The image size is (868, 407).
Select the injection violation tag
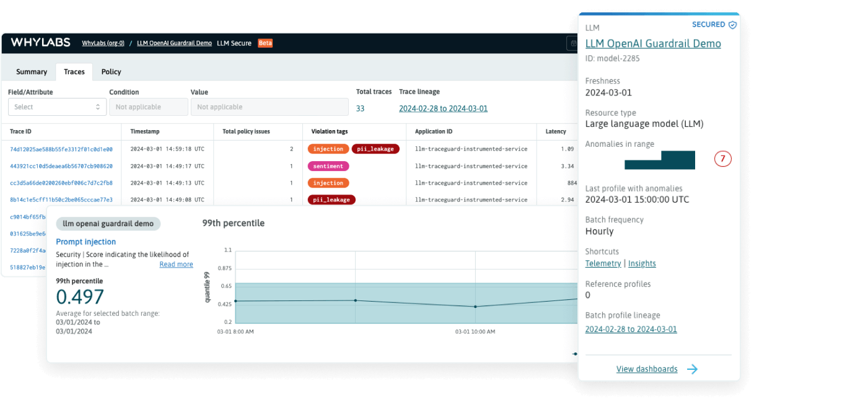click(328, 149)
